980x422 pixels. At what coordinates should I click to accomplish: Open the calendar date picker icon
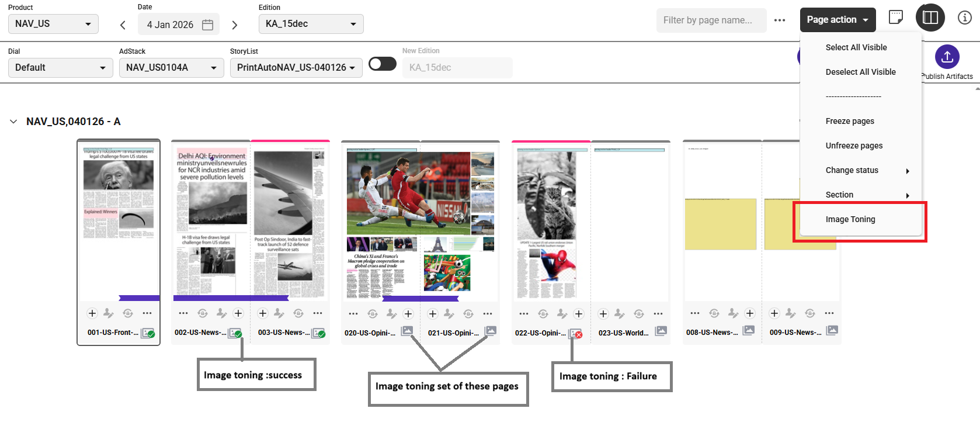click(x=207, y=25)
